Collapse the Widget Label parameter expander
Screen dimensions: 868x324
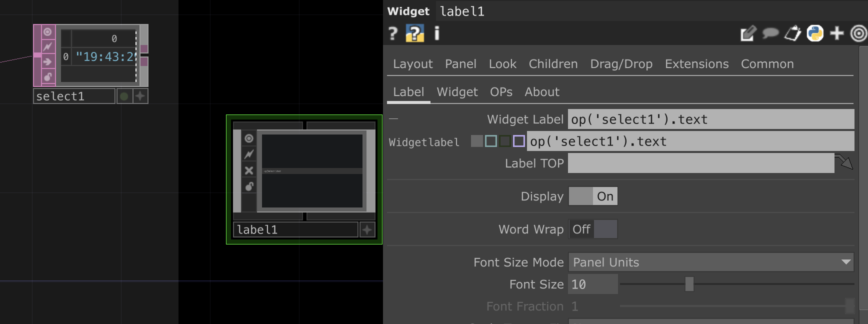coord(393,119)
